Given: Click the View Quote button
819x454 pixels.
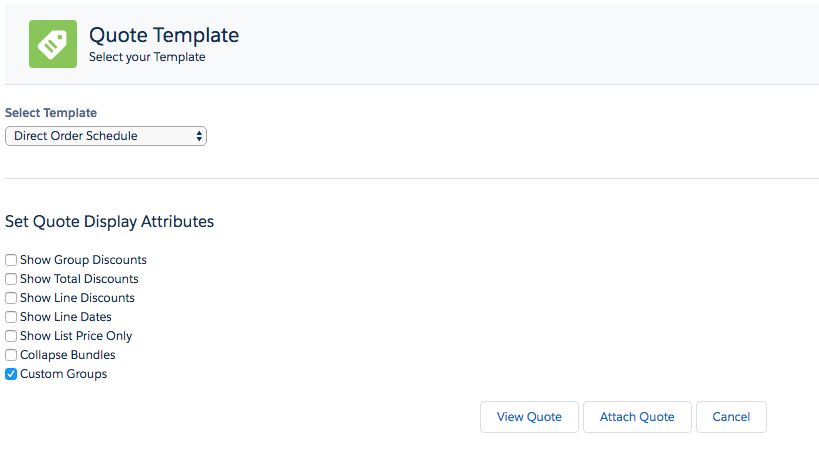Looking at the screenshot, I should [529, 417].
